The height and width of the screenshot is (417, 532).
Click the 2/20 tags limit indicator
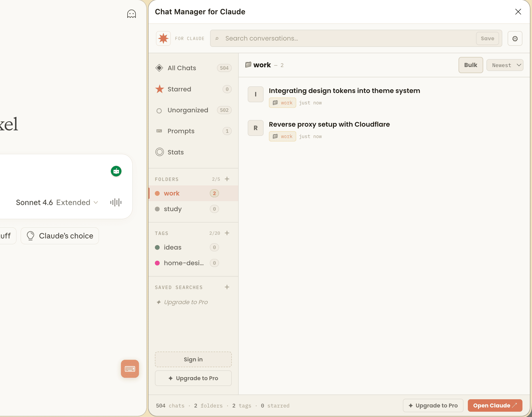[215, 233]
